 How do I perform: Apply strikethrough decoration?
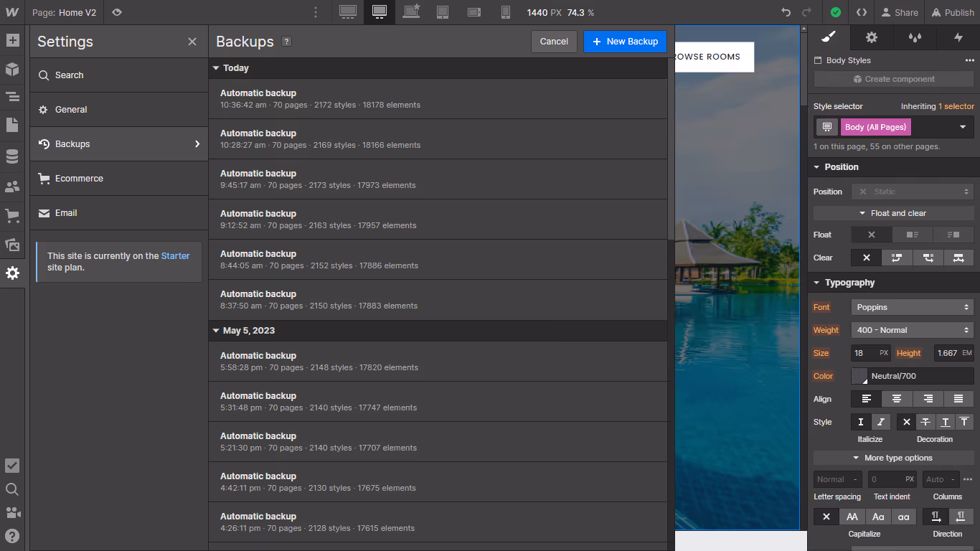click(x=925, y=422)
